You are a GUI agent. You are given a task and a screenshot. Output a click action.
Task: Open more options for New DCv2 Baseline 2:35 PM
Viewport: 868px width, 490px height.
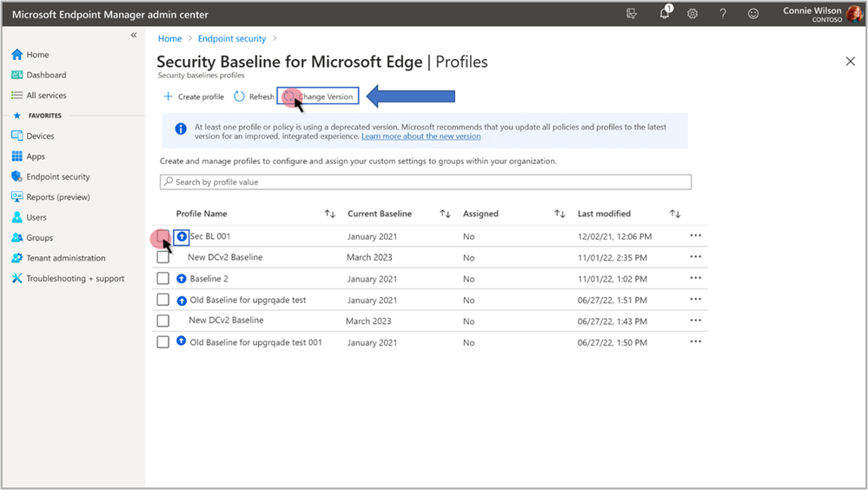pyautogui.click(x=696, y=256)
